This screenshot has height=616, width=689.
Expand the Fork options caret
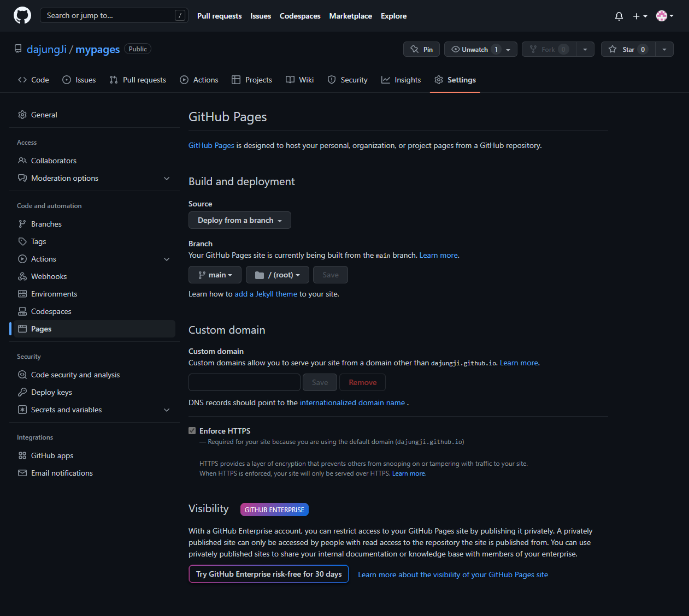coord(585,49)
